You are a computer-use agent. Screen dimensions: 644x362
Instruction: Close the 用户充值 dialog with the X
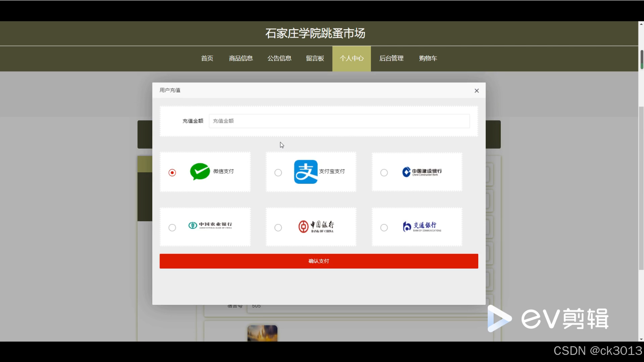click(477, 91)
